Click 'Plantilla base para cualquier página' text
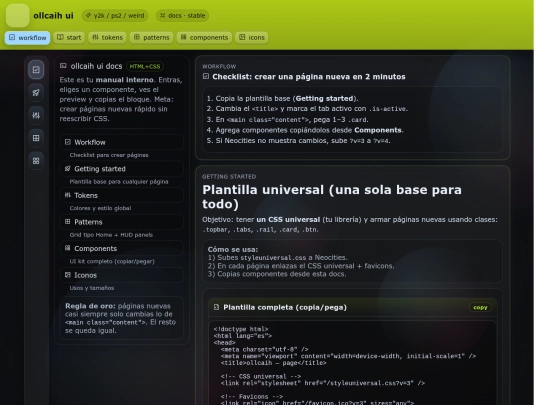This screenshot has height=405, width=540. pos(119,181)
